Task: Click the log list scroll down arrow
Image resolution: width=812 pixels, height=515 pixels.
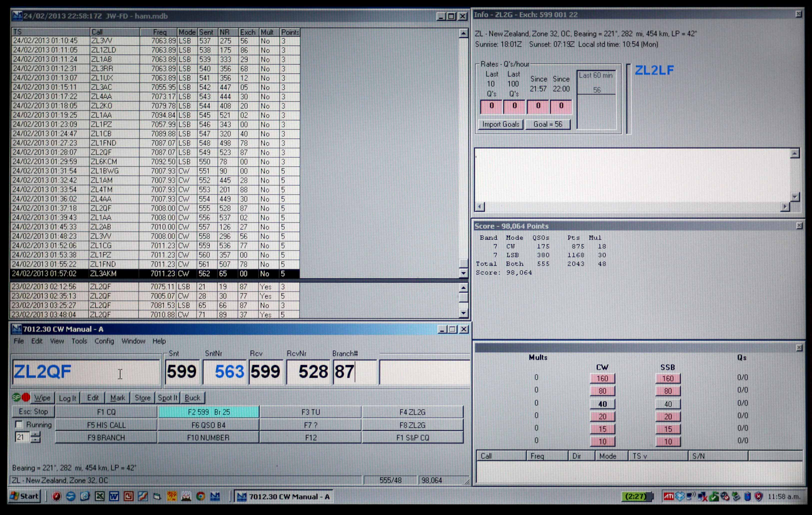Action: (x=463, y=273)
